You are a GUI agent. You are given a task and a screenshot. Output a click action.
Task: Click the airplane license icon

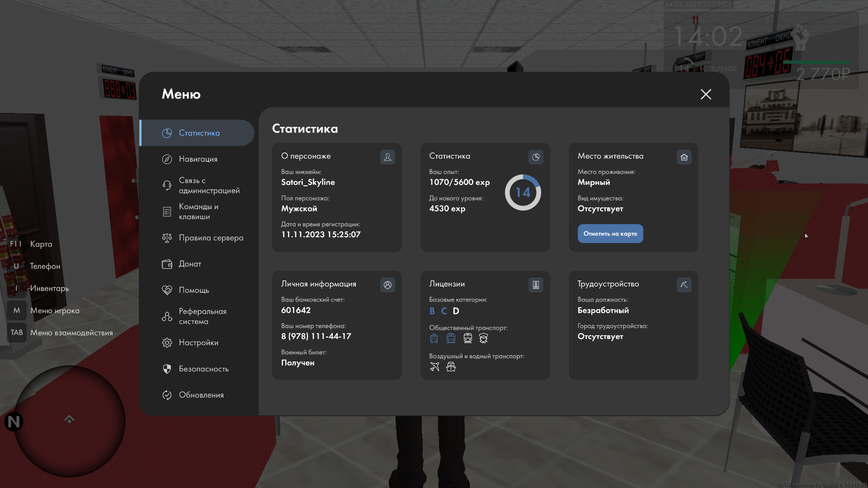(x=434, y=367)
